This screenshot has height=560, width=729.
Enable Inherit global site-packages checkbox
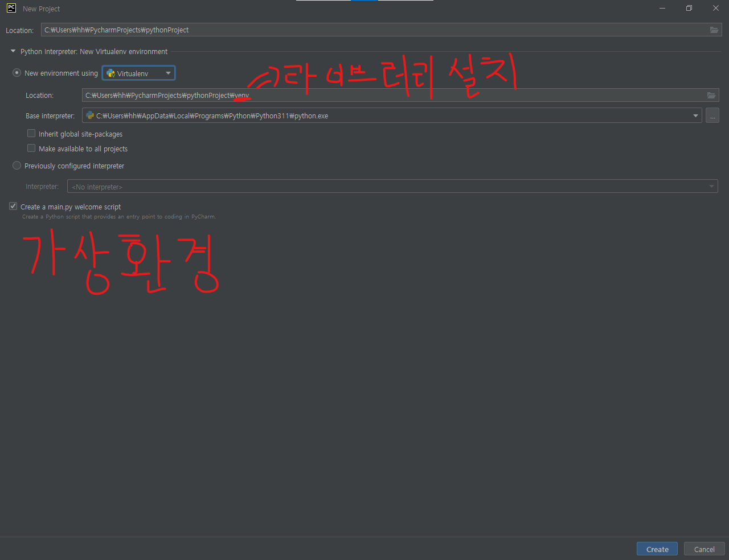click(31, 133)
